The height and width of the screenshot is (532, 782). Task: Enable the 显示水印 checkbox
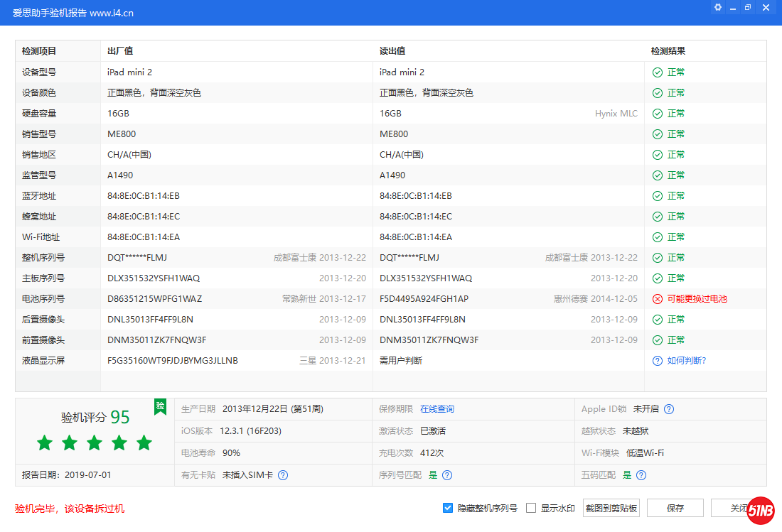pyautogui.click(x=531, y=508)
